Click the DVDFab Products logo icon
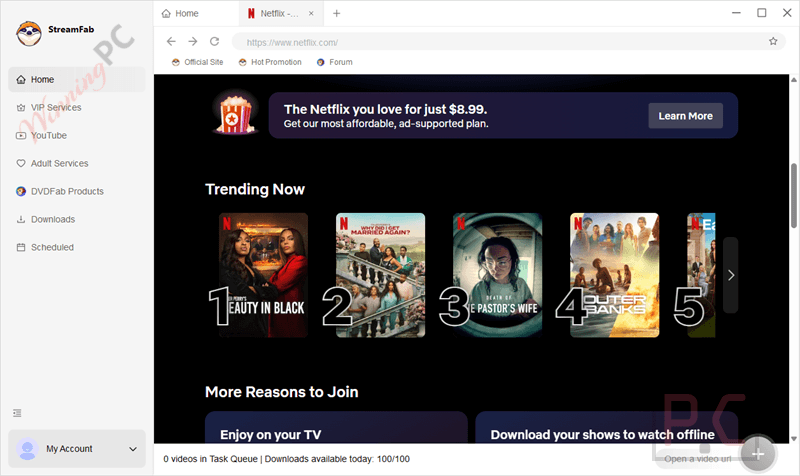This screenshot has width=800, height=476. [x=21, y=191]
